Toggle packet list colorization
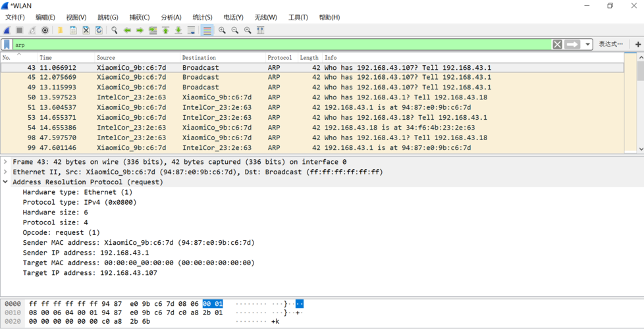The image size is (644, 329). (x=207, y=30)
